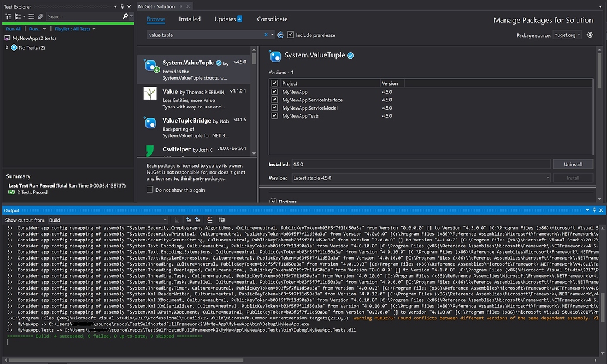
Task: Open NuGet package source settings gear
Action: tap(589, 35)
